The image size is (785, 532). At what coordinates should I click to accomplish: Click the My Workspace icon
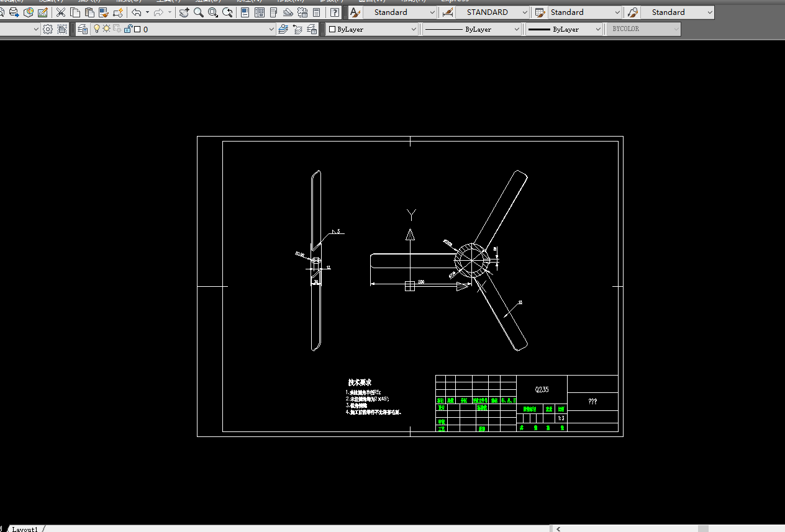point(62,29)
